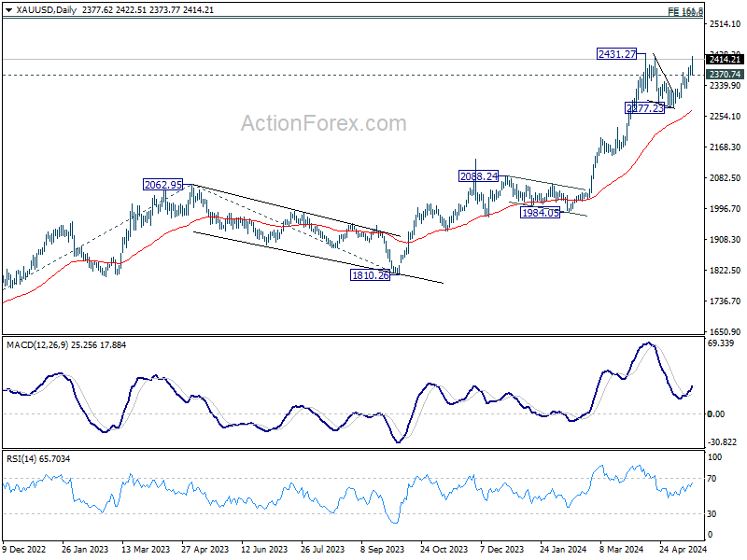Viewport: 747px width, 560px height.
Task: Select the 2088.24 price label
Action: pos(478,176)
